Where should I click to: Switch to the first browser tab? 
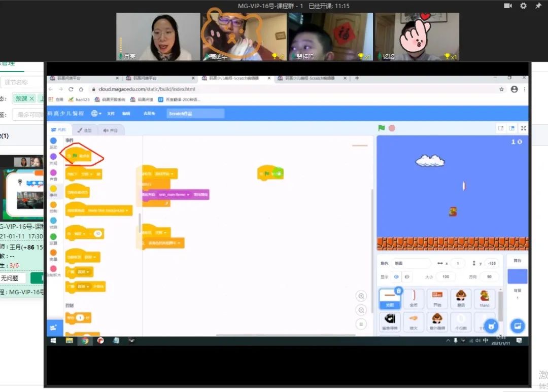84,78
